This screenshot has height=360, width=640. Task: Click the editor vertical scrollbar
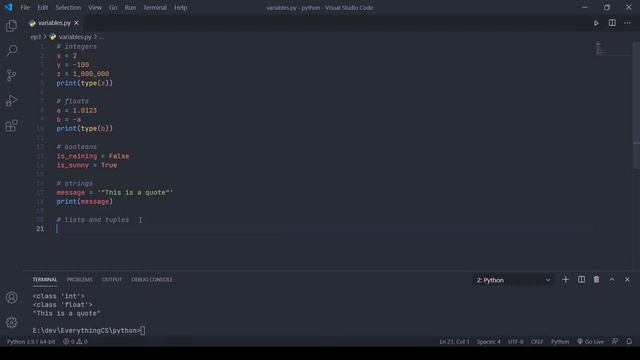(636, 104)
